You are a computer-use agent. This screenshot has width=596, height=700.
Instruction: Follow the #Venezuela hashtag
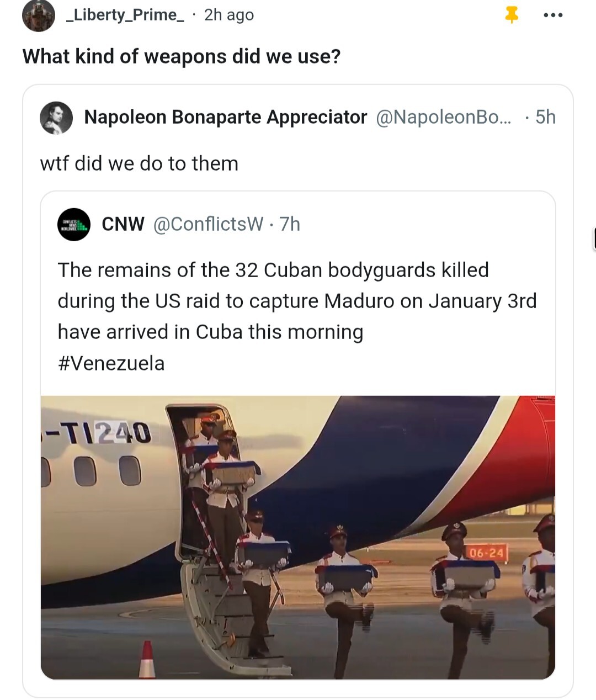(111, 363)
